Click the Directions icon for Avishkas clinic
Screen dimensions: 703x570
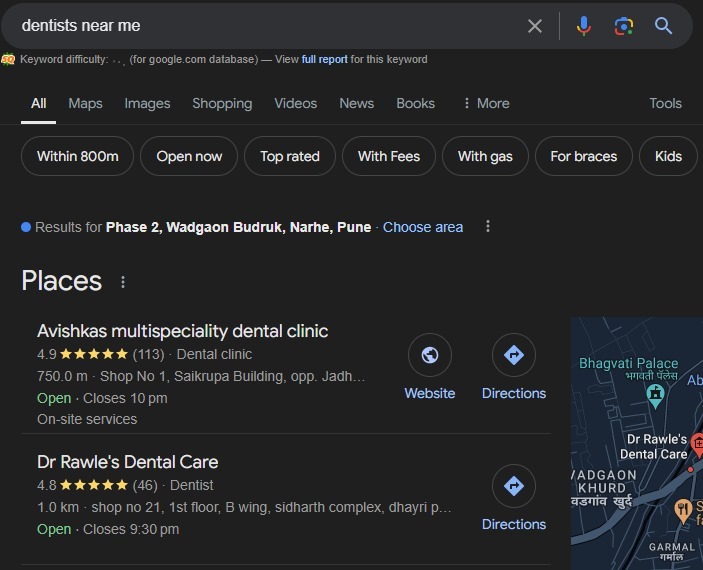(x=514, y=355)
